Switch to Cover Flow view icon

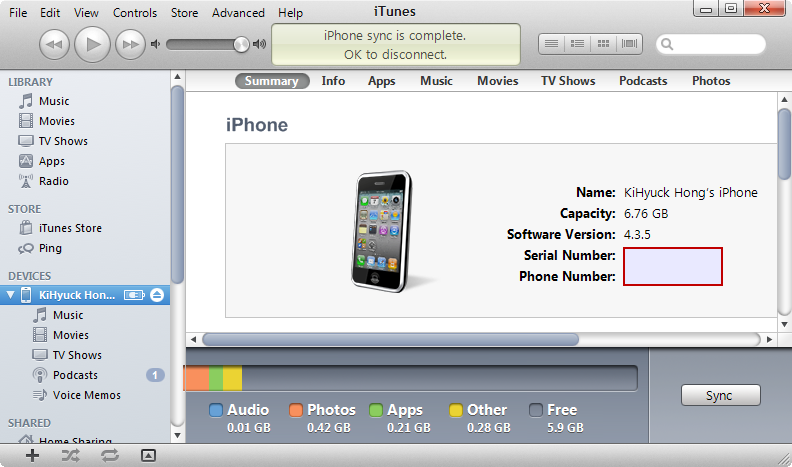(x=629, y=44)
